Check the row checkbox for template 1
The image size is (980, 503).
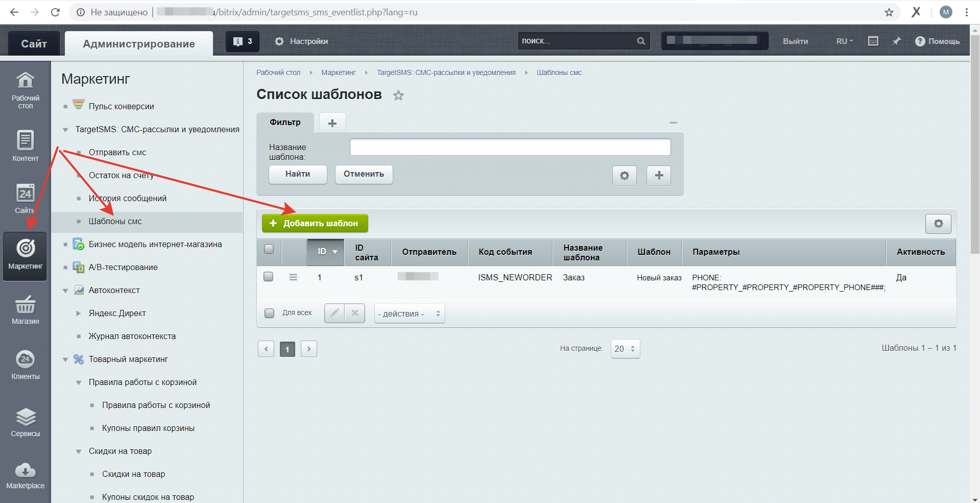click(269, 277)
